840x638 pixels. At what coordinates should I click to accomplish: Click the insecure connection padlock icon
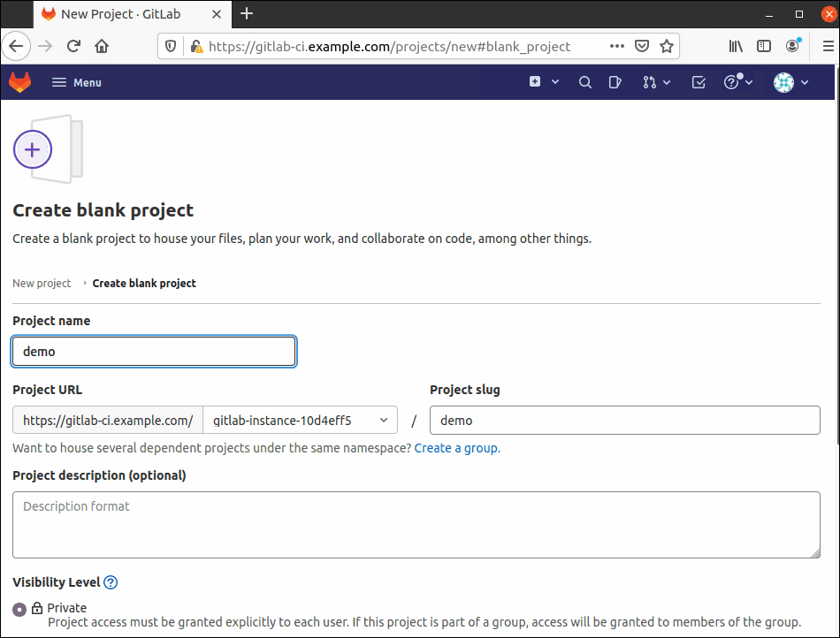(x=196, y=47)
